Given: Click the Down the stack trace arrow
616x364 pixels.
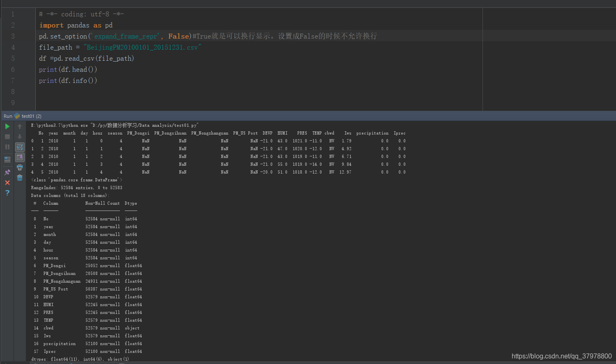Looking at the screenshot, I should (20, 137).
